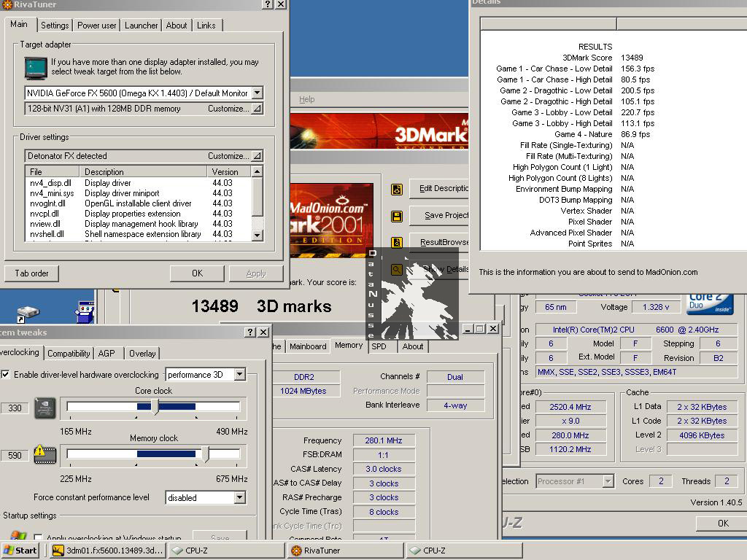The width and height of the screenshot is (747, 560).
Task: Open the Launcher tab in RivaTuner
Action: point(141,26)
